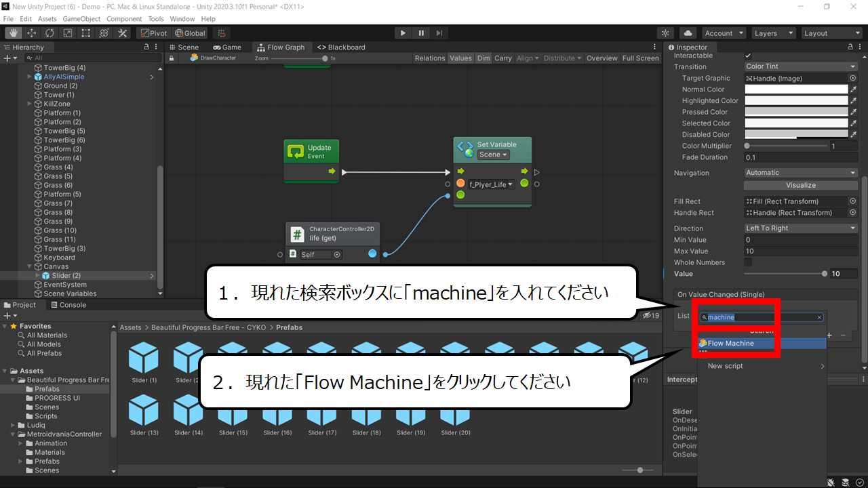Collapse the Canvas item in Hierarchy
Screen dimensions: 868x488
point(29,266)
